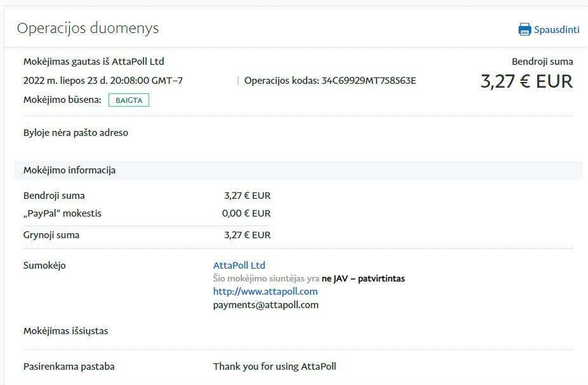588x385 pixels.
Task: Click the Mokėjimas išsiųstas label
Action: (65, 331)
